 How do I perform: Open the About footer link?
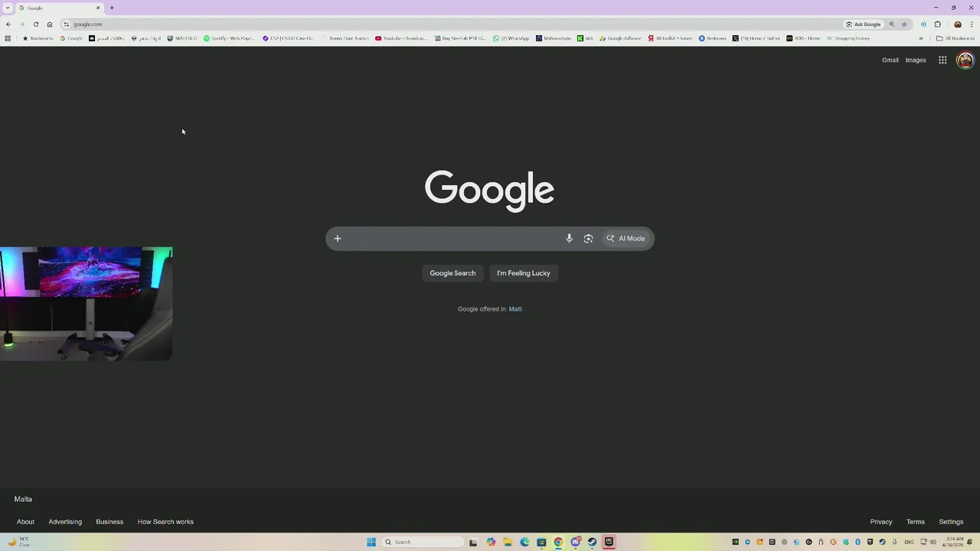(25, 522)
